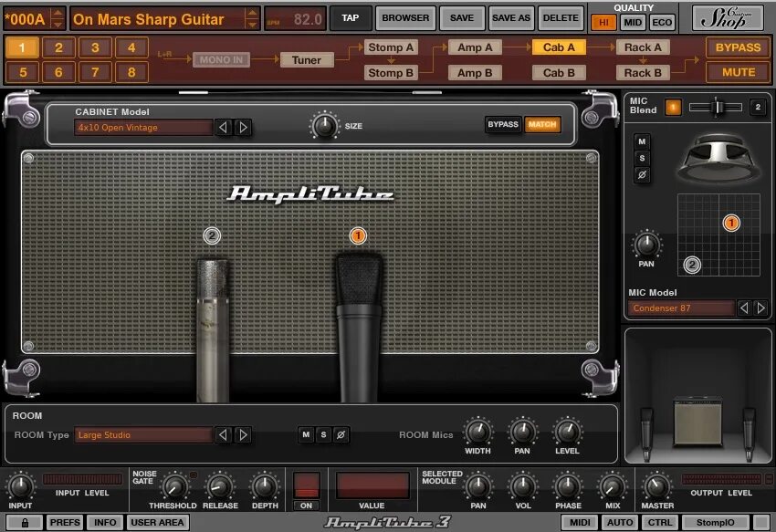
Task: Open the preset BROWSER
Action: [405, 18]
